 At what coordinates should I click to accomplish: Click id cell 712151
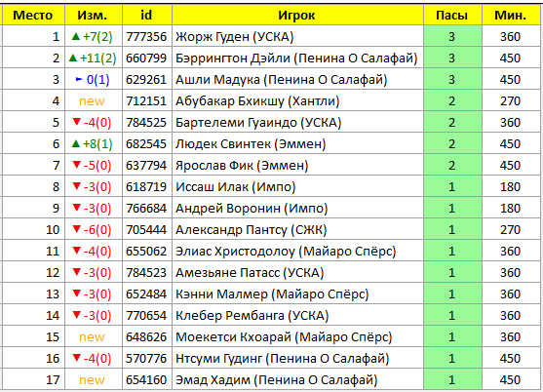pos(146,101)
